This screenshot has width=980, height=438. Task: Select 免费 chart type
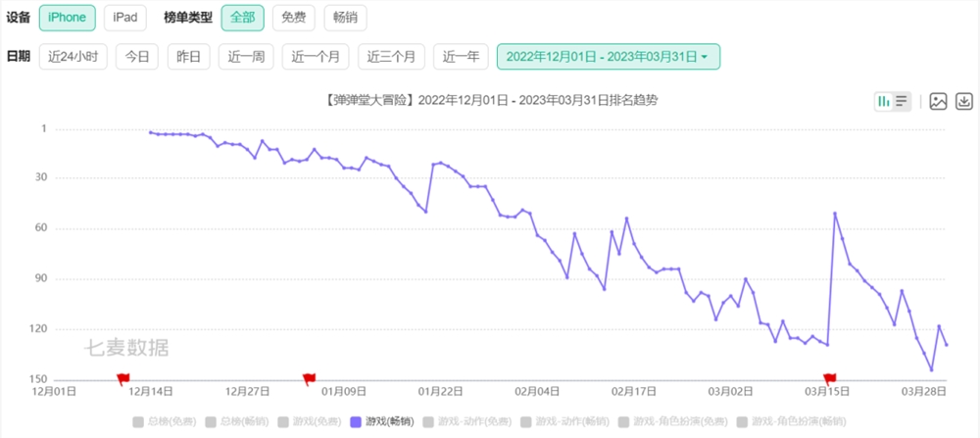pos(294,18)
